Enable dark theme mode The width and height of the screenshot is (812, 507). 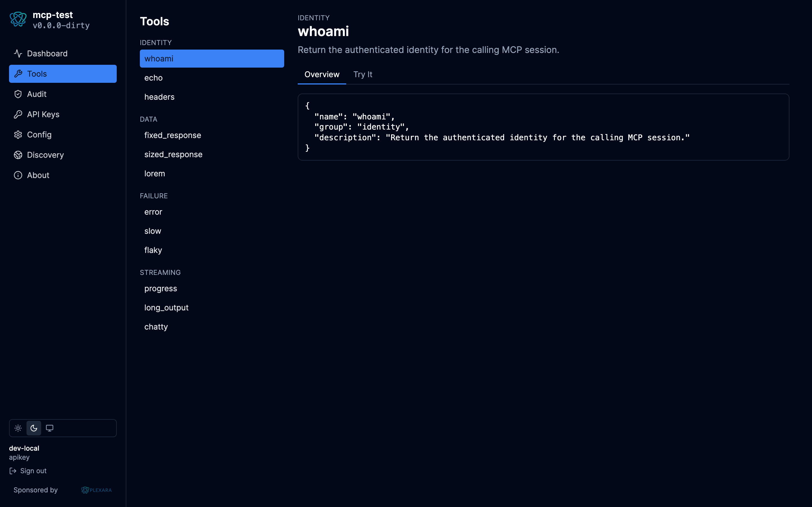(34, 428)
